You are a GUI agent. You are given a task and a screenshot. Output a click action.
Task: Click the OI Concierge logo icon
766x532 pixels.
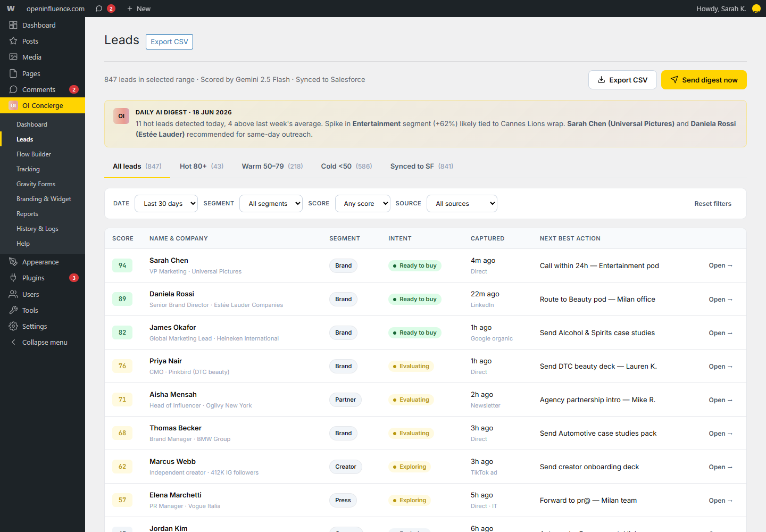point(13,105)
